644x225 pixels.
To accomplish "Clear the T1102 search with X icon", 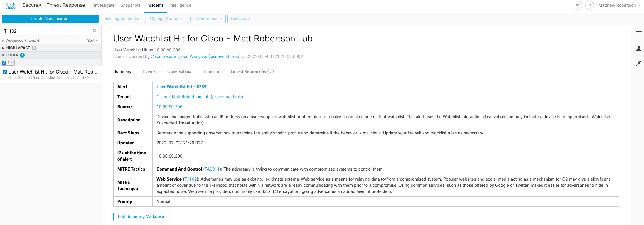I will coord(95,31).
